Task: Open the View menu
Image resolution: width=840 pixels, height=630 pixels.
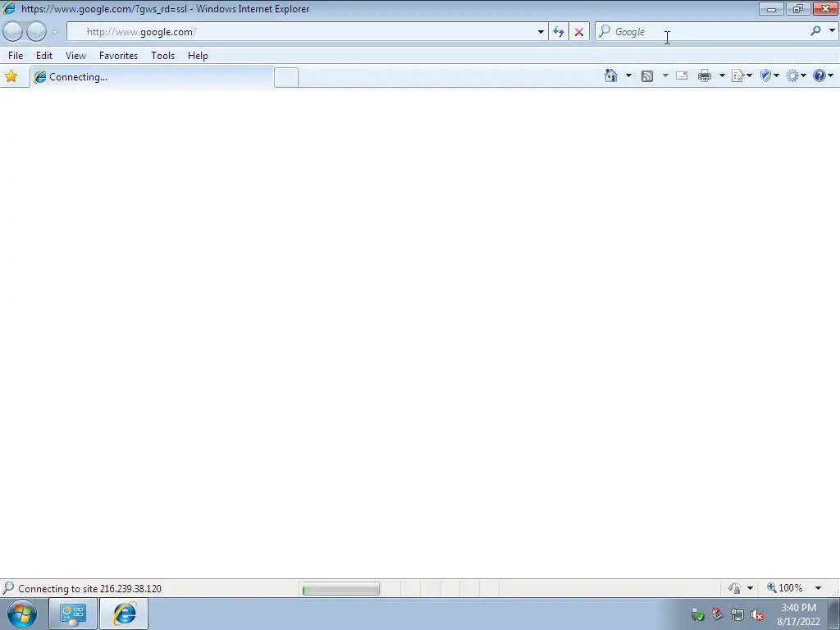Action: click(x=75, y=56)
